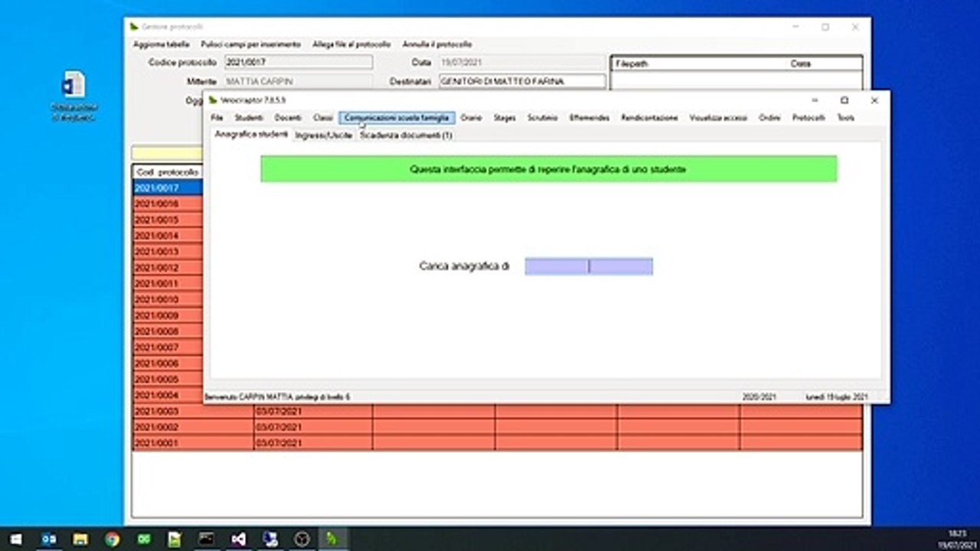Select protocol row 2021/0006
This screenshot has height=551, width=980.
[x=168, y=364]
